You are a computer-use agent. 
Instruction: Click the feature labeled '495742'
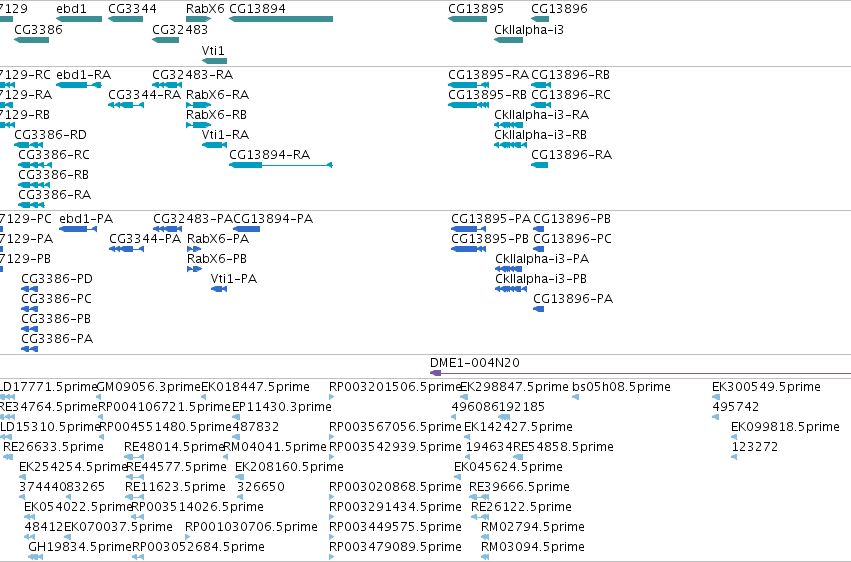point(735,407)
